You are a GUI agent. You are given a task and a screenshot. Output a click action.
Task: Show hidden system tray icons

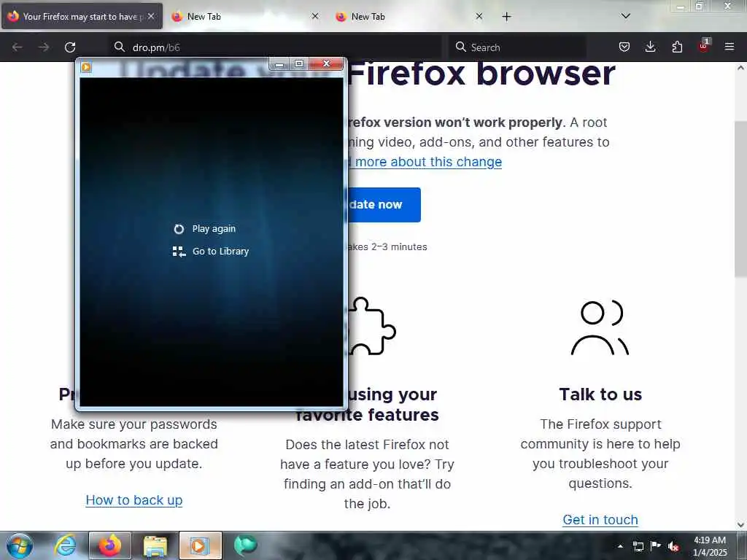[x=620, y=546]
